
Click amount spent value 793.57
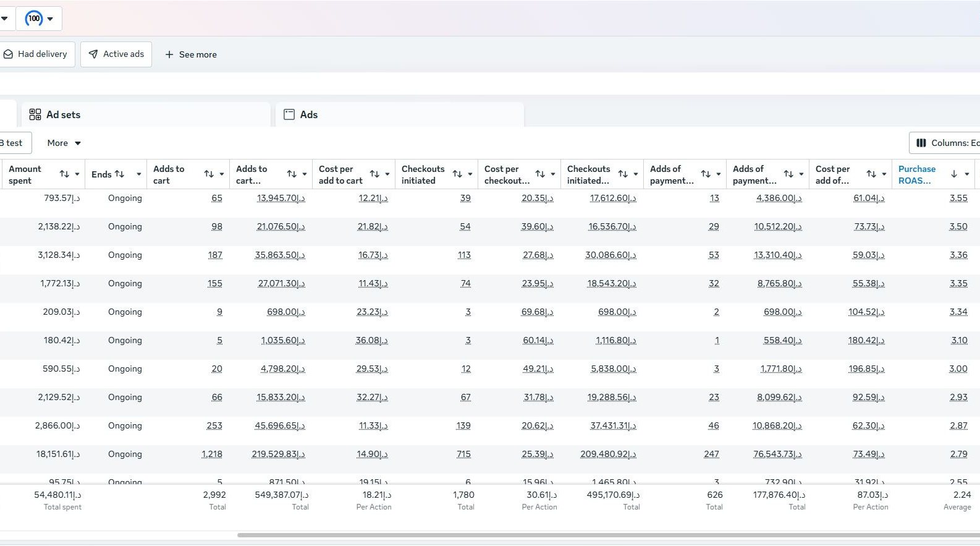point(62,198)
